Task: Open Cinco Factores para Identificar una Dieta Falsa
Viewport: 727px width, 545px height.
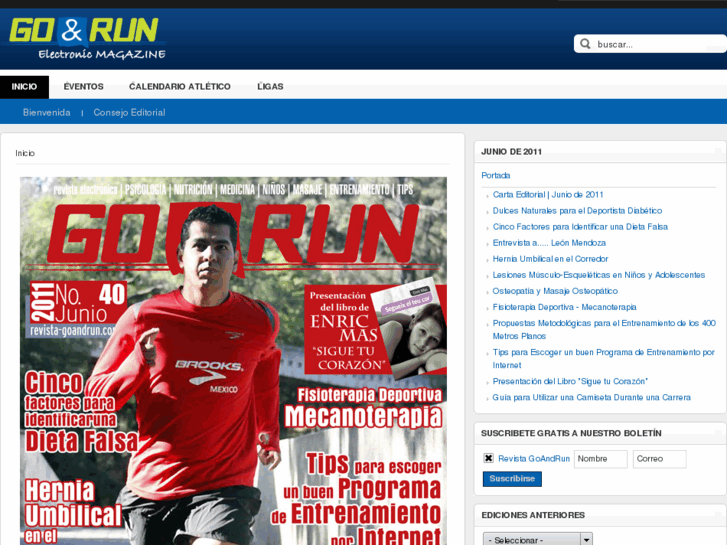Action: click(580, 227)
